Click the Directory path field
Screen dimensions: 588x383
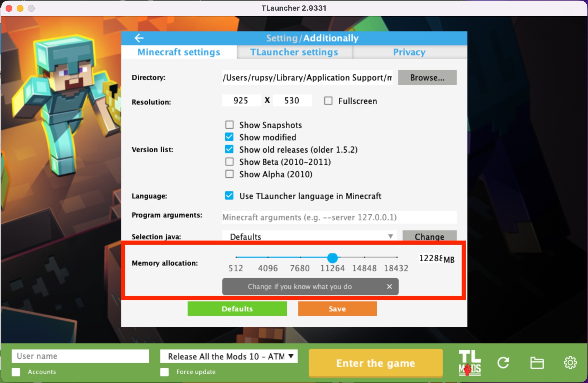click(307, 77)
